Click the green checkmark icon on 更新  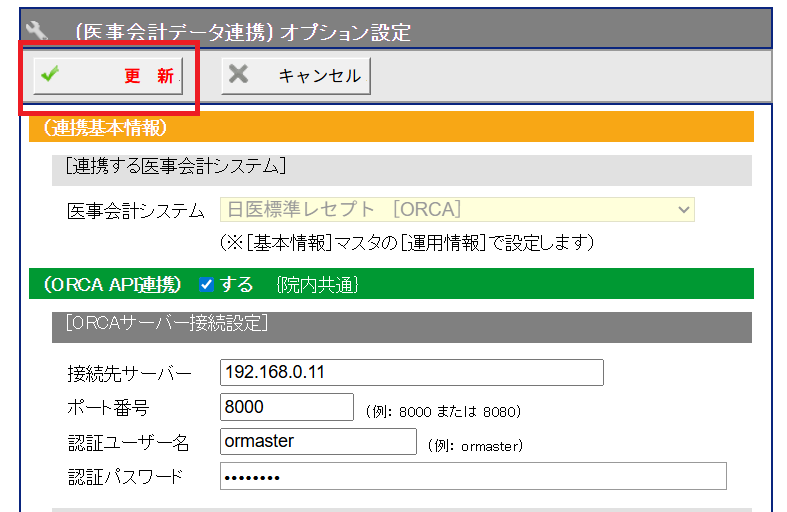pyautogui.click(x=49, y=75)
